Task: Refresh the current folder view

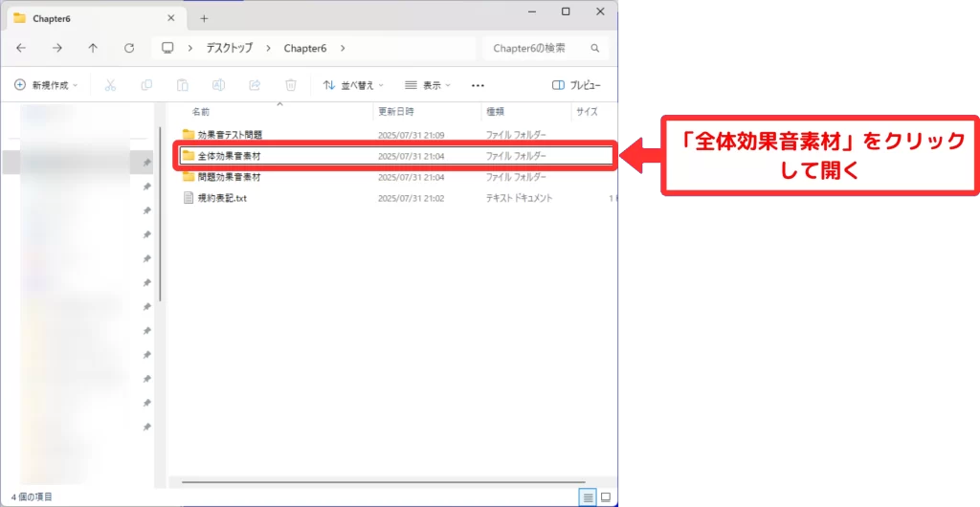Action: tap(128, 48)
